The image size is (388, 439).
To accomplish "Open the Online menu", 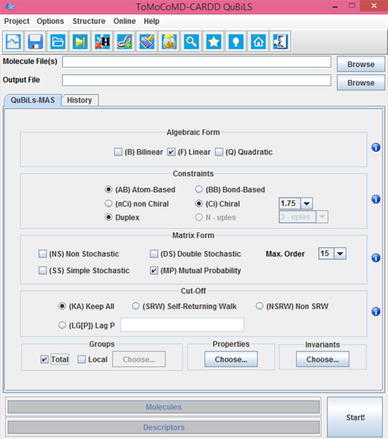I will point(124,21).
